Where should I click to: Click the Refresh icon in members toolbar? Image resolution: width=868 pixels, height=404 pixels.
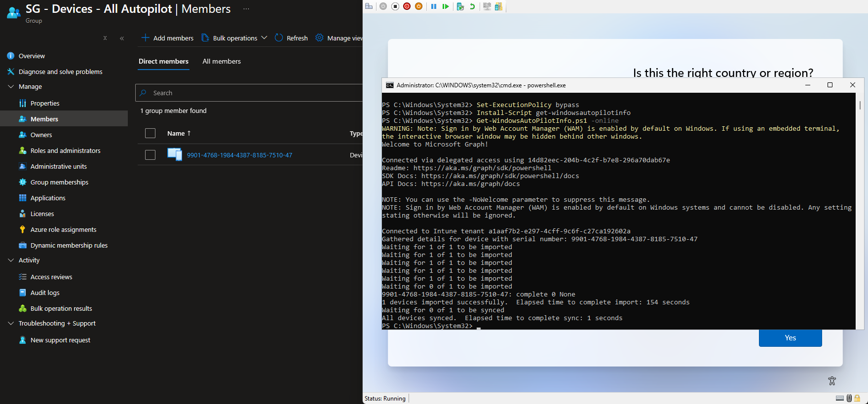tap(279, 38)
